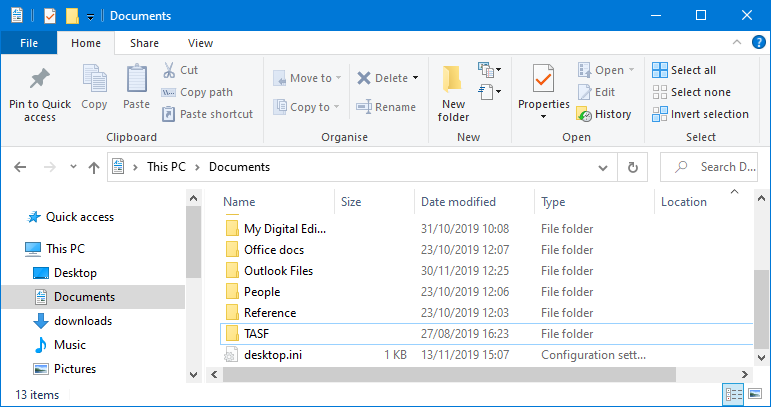Click Pin to Quick access icon
Viewport: 771px width, 407px height.
(x=40, y=79)
